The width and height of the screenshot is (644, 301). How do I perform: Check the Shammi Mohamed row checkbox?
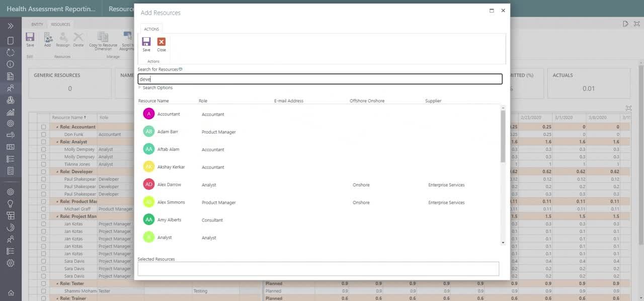44,291
